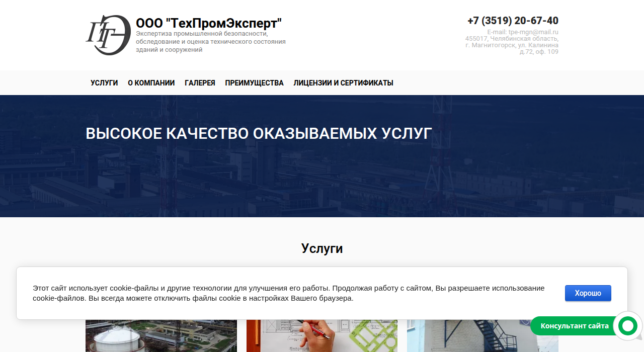Open Лицензии и сертификаты menu item

(x=343, y=83)
